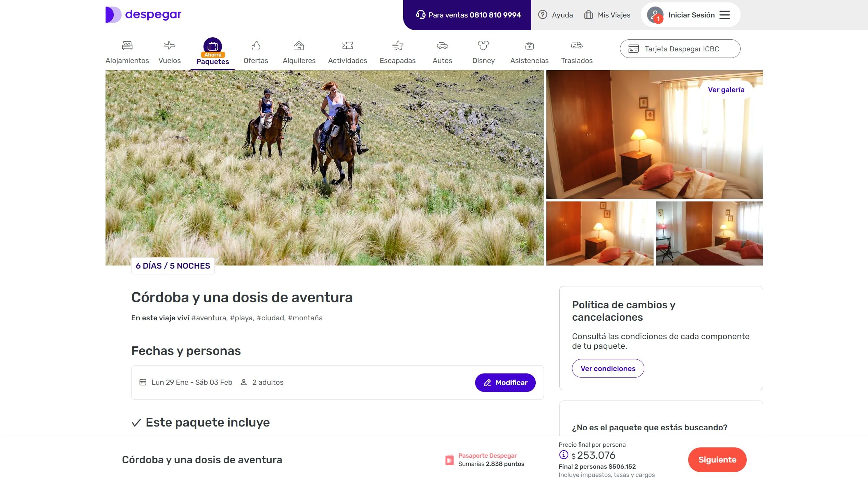This screenshot has width=868, height=481.
Task: Select the Alojamientos bed icon
Action: click(x=127, y=45)
